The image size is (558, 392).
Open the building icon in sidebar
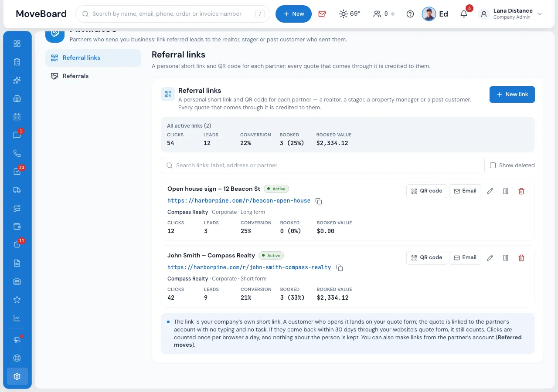pos(17,98)
